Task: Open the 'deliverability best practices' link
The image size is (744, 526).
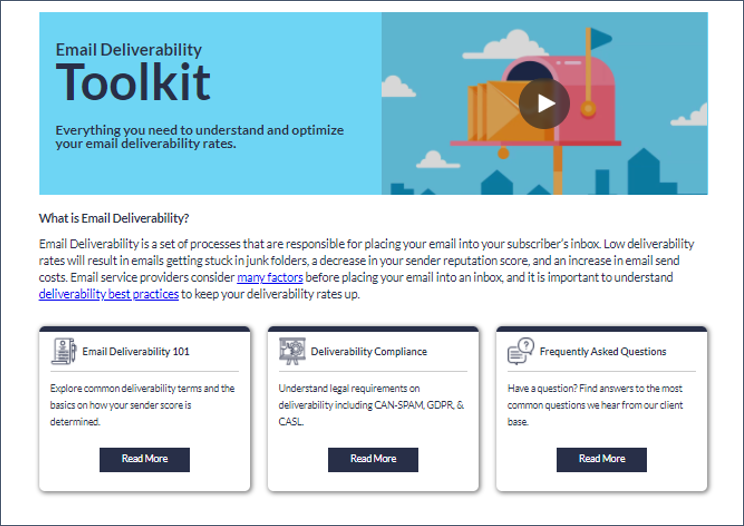Action: click(x=109, y=294)
